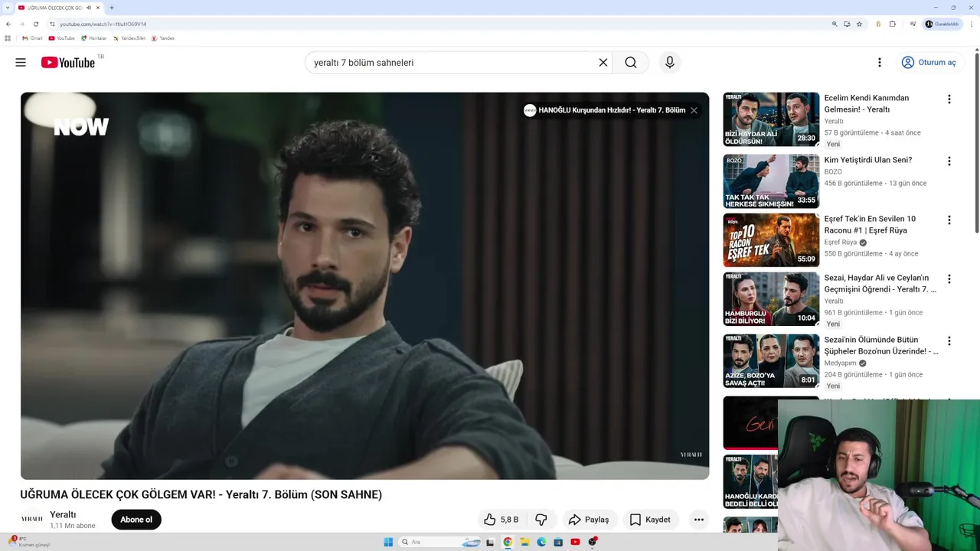Image resolution: width=980 pixels, height=551 pixels.
Task: Open Yeraltı channel name link
Action: 63,514
